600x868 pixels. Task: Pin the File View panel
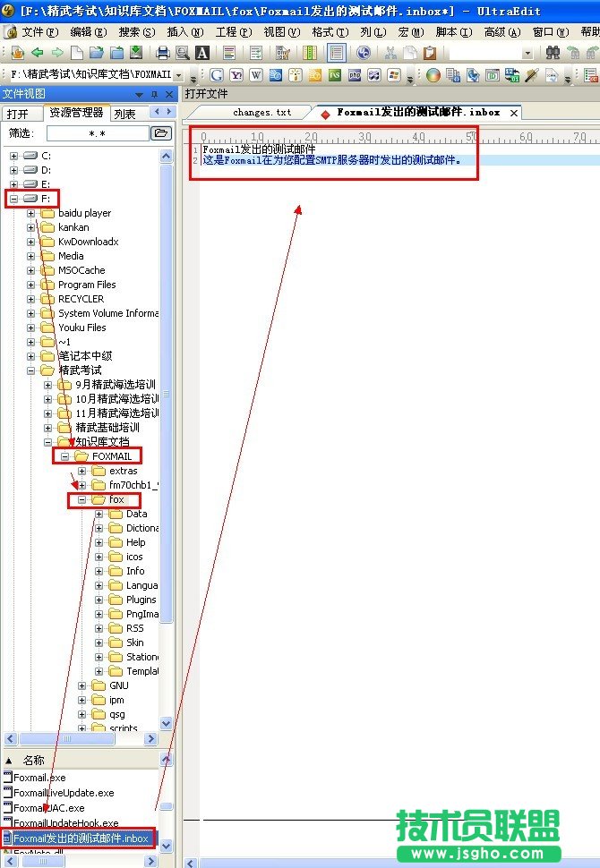(x=154, y=94)
